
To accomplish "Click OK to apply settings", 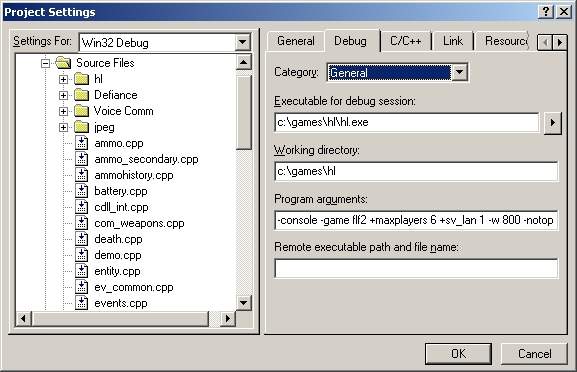I will point(458,354).
